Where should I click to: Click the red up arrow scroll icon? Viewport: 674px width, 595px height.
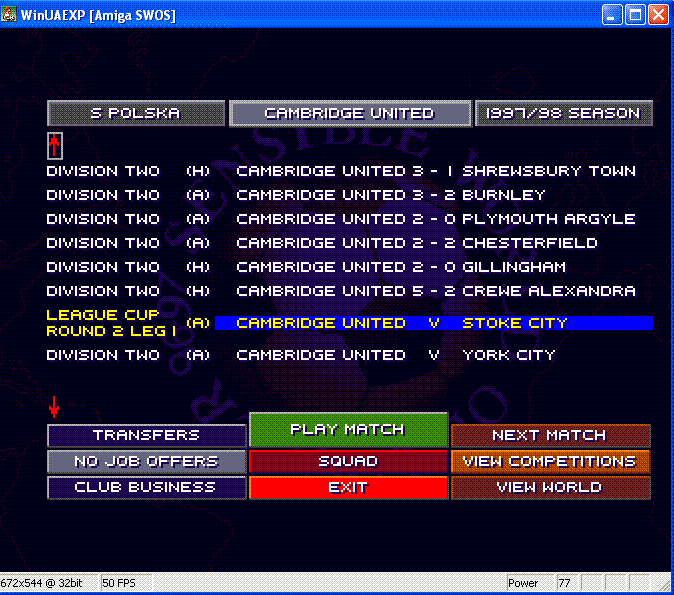(x=55, y=146)
